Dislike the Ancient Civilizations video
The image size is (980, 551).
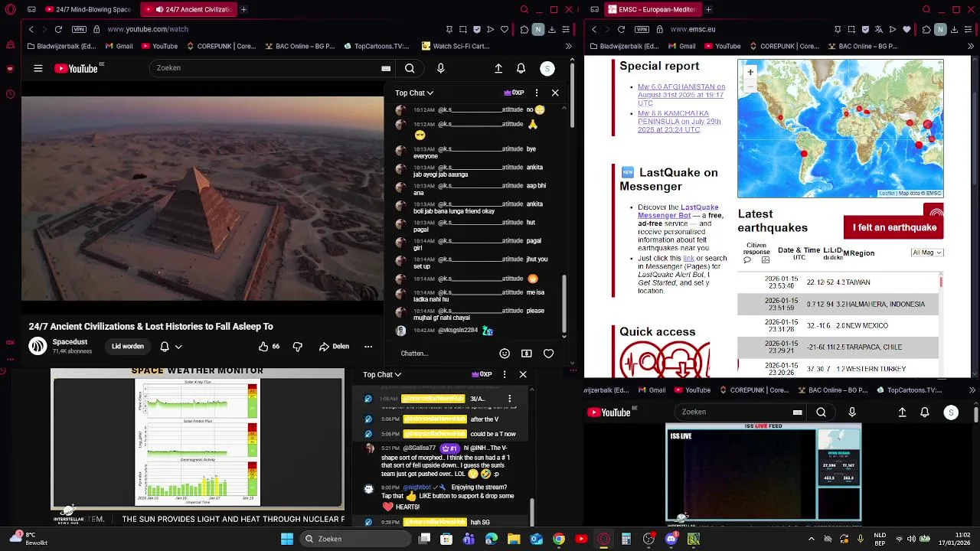coord(298,346)
